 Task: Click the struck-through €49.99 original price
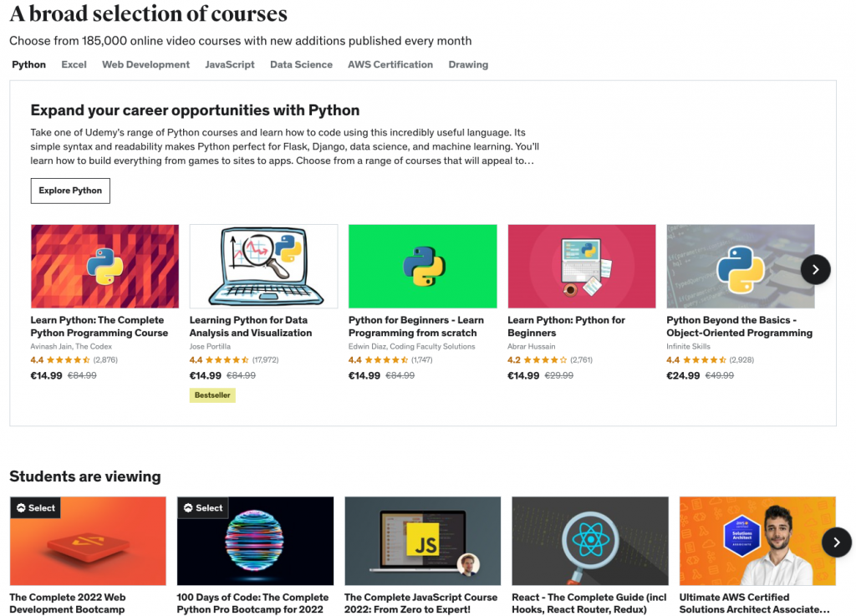pos(720,375)
